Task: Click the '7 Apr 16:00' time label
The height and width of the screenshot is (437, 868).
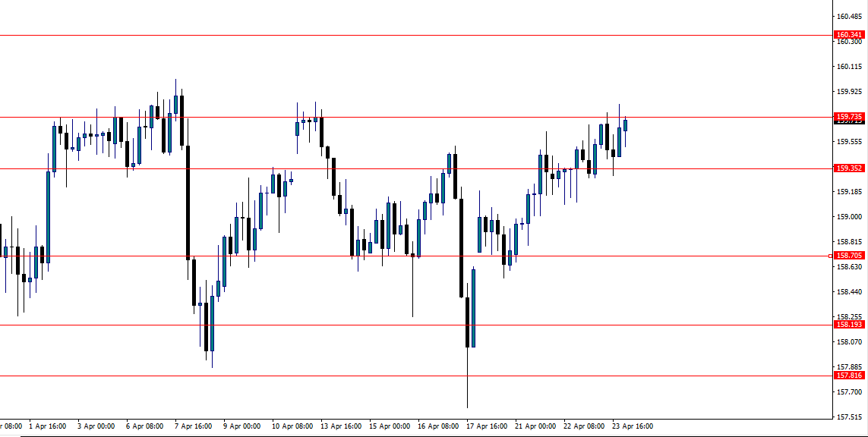Action: click(x=194, y=426)
